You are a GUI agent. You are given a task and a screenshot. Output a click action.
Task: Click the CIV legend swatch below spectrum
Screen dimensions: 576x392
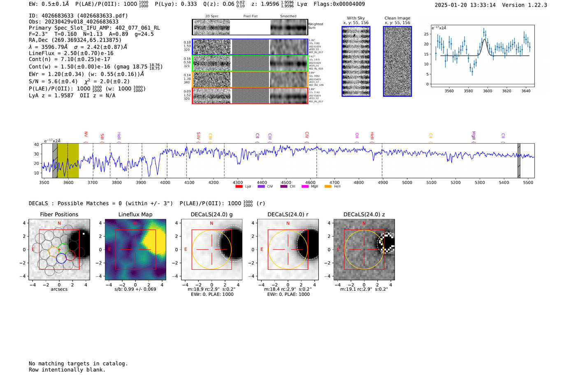(261, 186)
